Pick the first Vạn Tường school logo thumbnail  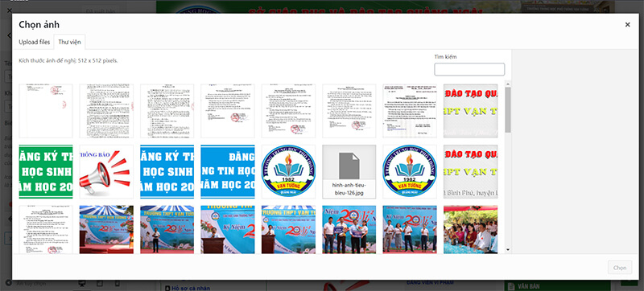pos(288,171)
